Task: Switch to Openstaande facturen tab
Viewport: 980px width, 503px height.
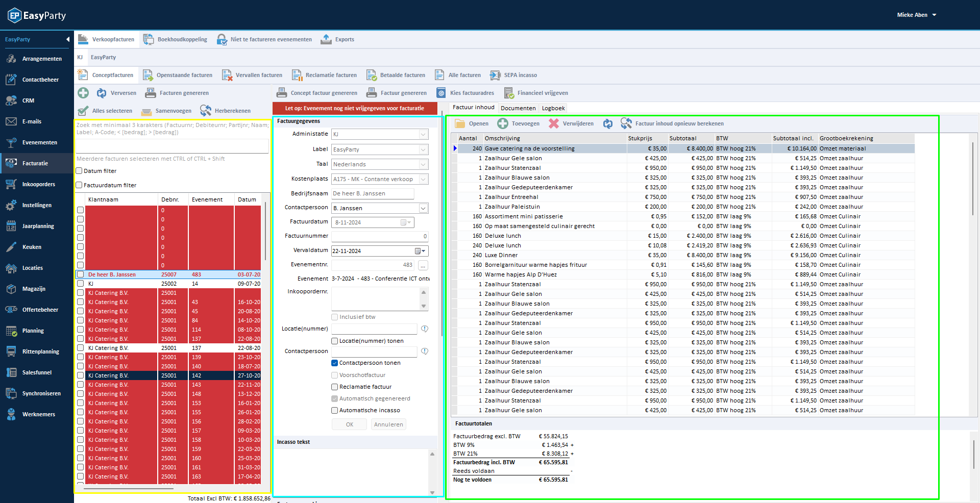Action: (x=178, y=75)
